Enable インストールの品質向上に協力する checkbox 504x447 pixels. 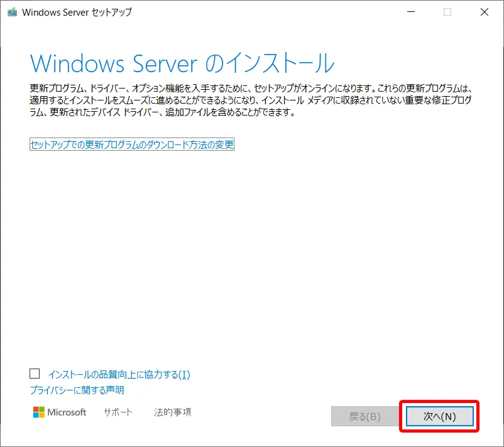click(x=35, y=374)
